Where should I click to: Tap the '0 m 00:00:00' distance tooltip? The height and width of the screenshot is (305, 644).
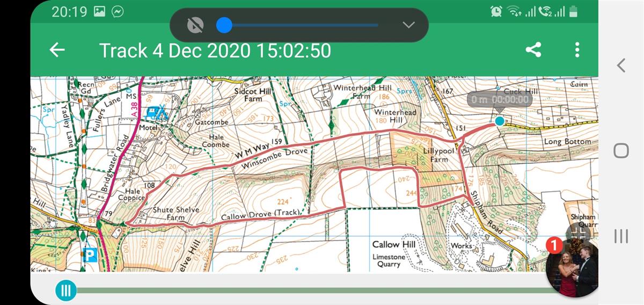[x=499, y=100]
